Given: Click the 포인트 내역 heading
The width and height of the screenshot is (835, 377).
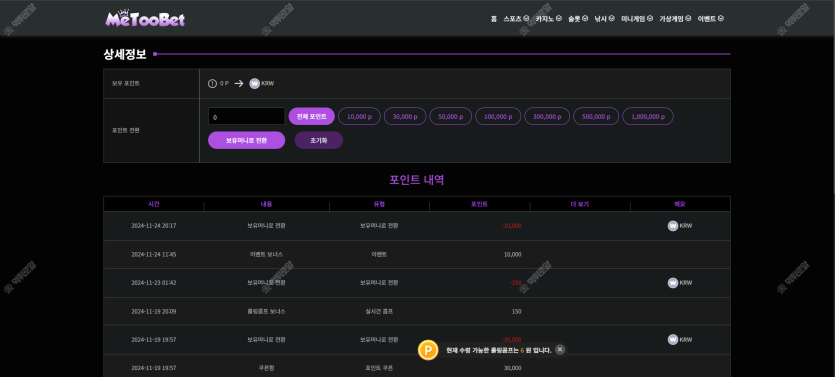Looking at the screenshot, I should point(417,180).
